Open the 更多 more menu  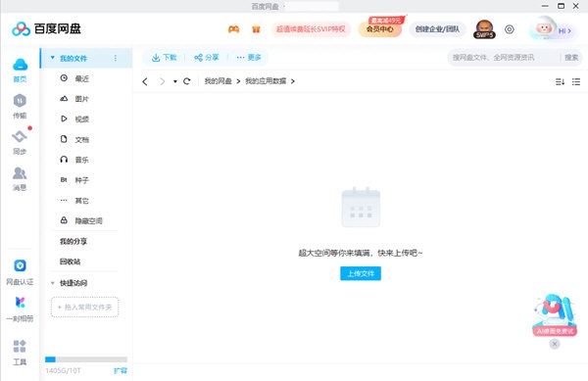(249, 58)
